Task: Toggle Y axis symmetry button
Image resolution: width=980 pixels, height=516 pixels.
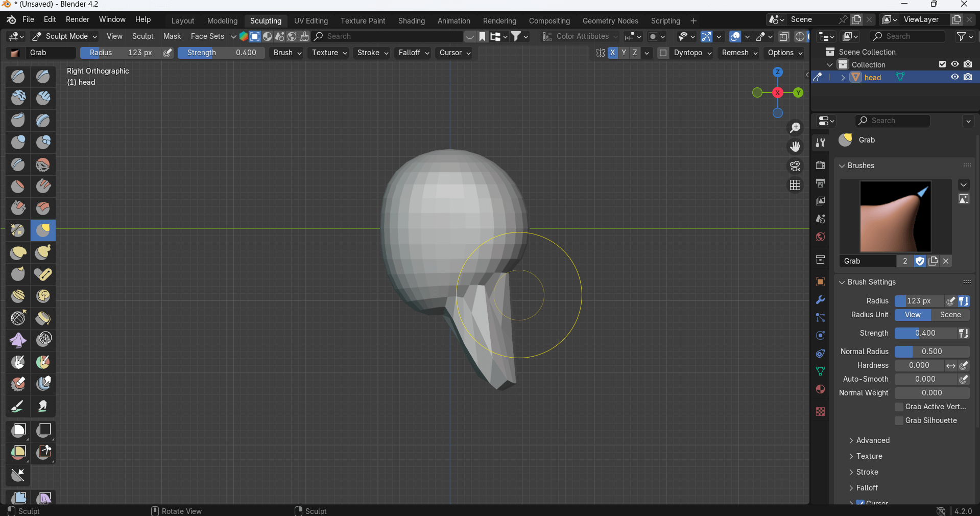Action: pos(624,53)
